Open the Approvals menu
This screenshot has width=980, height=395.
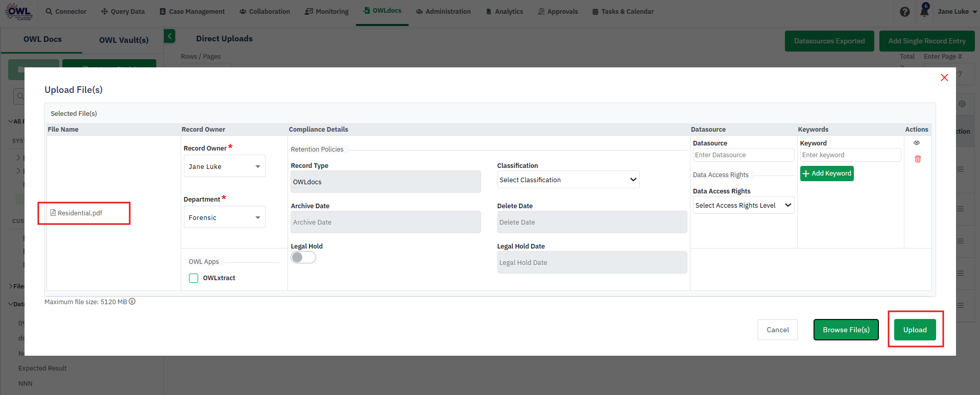click(x=558, y=11)
